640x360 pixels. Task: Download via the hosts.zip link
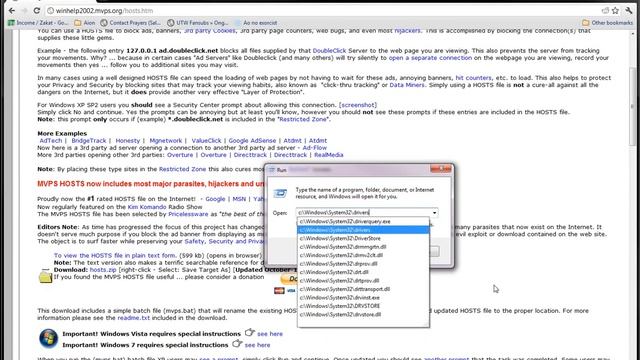(103, 270)
